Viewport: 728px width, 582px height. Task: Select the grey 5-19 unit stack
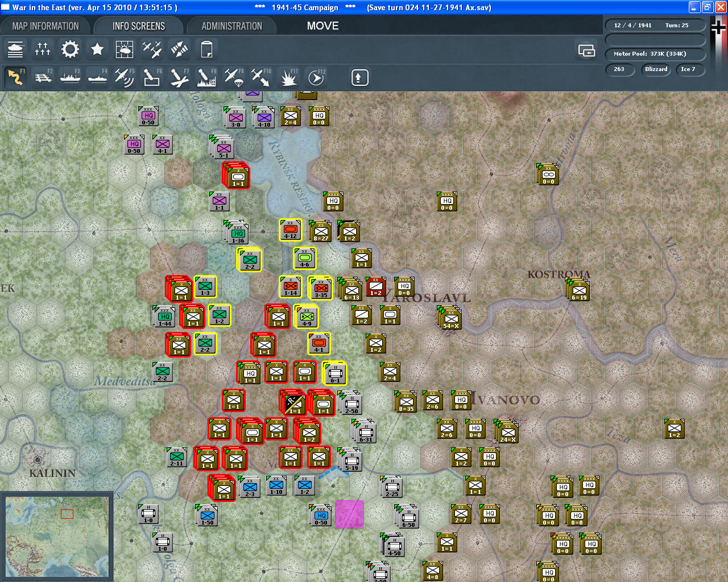[350, 460]
